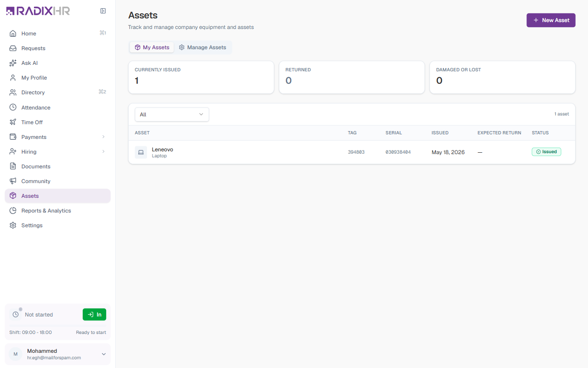Click the Ask AI sparkle icon
Viewport: 588px width, 368px height.
click(x=13, y=63)
